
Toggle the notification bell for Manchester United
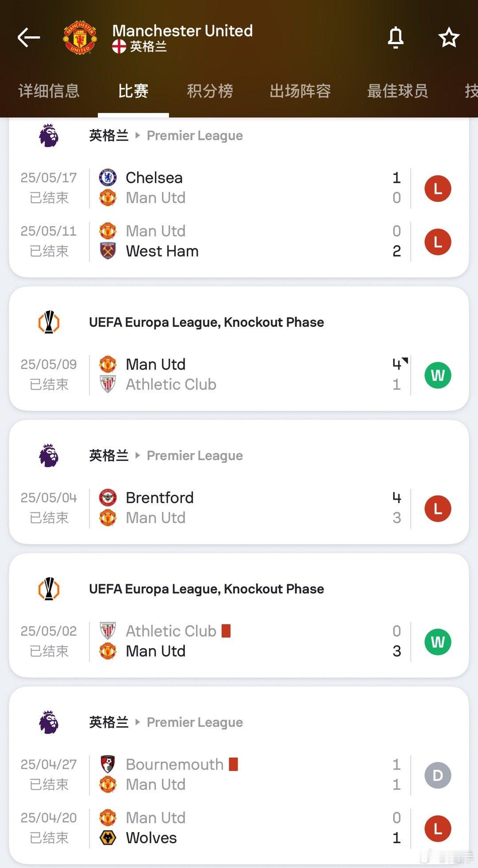[x=396, y=38]
